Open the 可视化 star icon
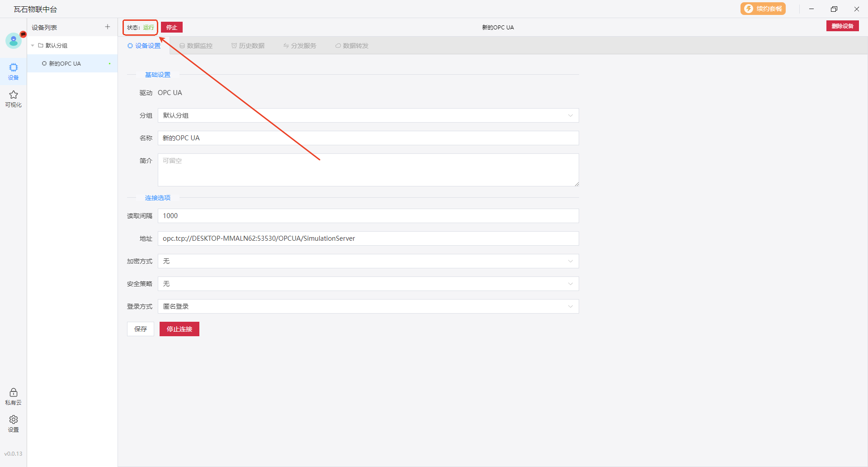Viewport: 868px width, 467px height. 14,98
